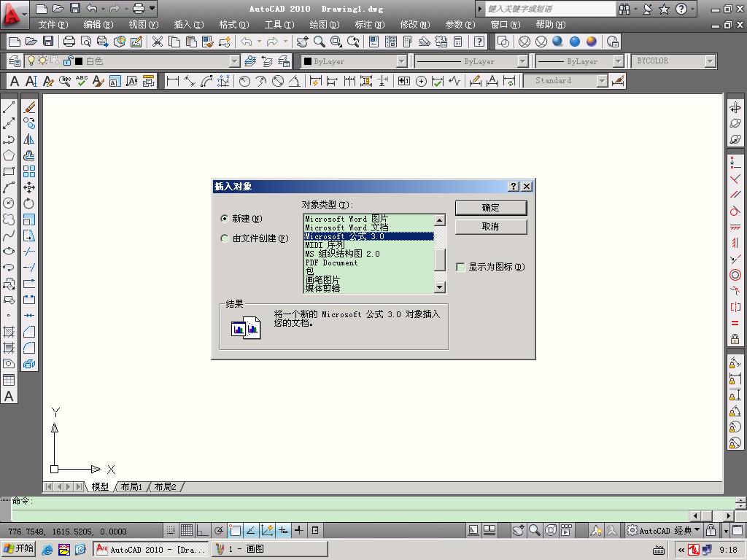The width and height of the screenshot is (747, 560).
Task: Click the Rotate tool in the modify toolbar
Action: (x=29, y=203)
